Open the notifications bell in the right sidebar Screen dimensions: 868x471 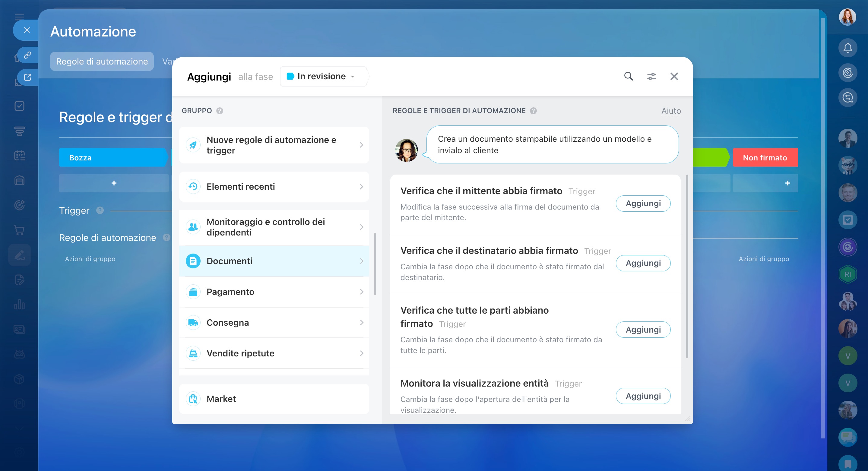tap(847, 48)
